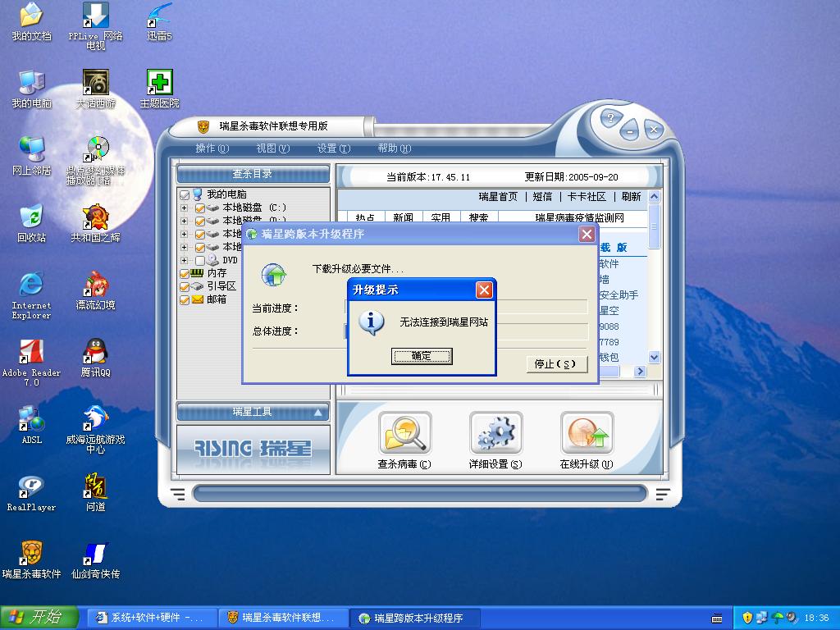Click scroll-down arrow in news panel
840x630 pixels.
point(654,357)
